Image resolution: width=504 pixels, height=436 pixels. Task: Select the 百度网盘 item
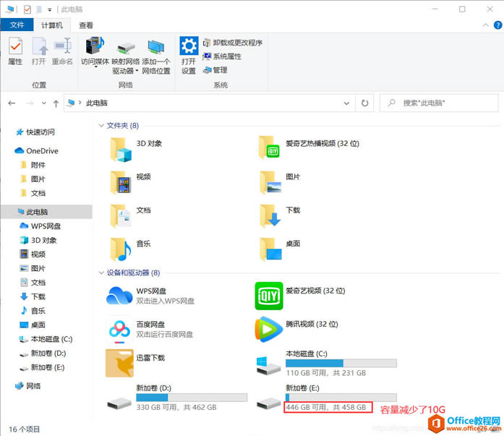tap(150, 330)
